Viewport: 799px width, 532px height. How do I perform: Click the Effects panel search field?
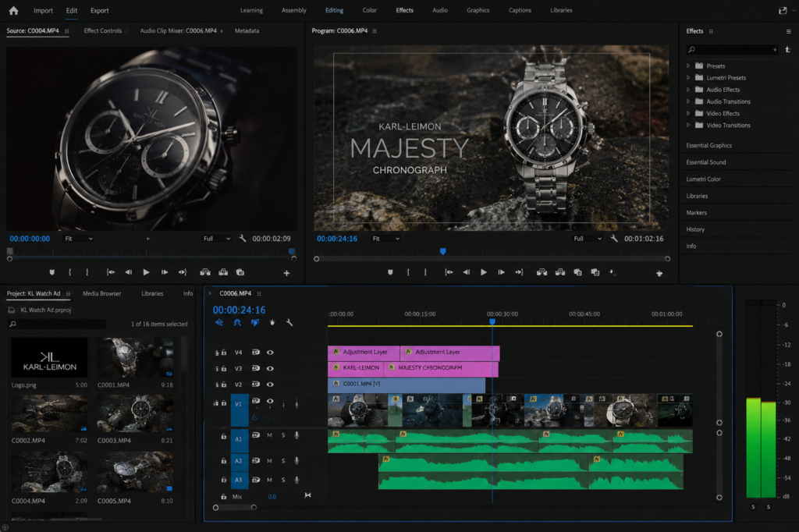[x=732, y=49]
